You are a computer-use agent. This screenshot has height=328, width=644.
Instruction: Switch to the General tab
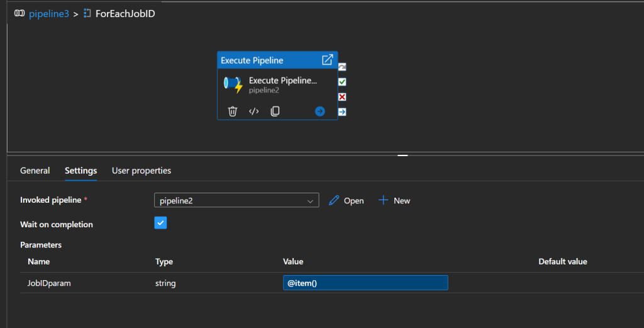click(x=35, y=171)
